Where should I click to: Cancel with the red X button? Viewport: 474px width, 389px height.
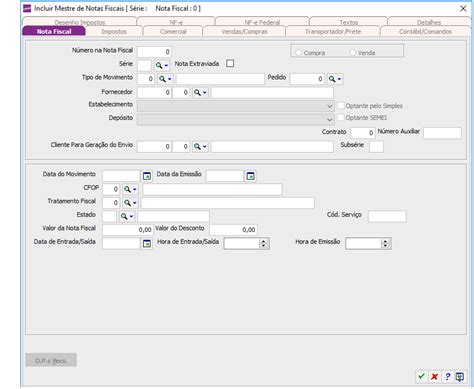coord(434,377)
